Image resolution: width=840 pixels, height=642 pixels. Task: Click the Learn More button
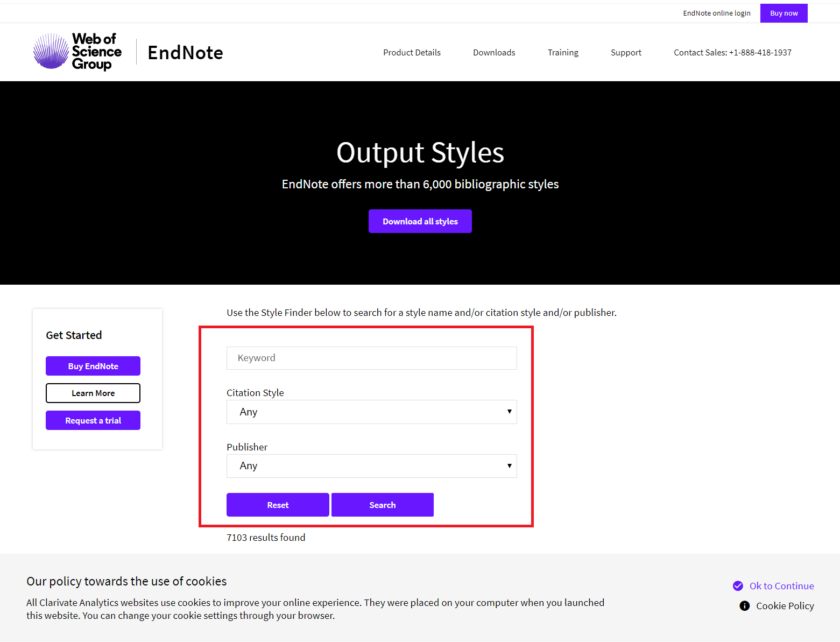point(93,393)
